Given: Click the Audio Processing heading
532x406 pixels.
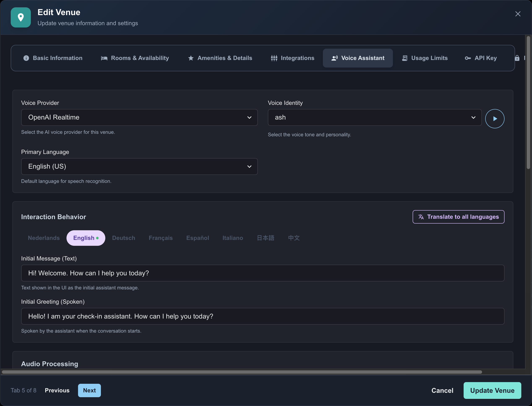Looking at the screenshot, I should pyautogui.click(x=50, y=364).
